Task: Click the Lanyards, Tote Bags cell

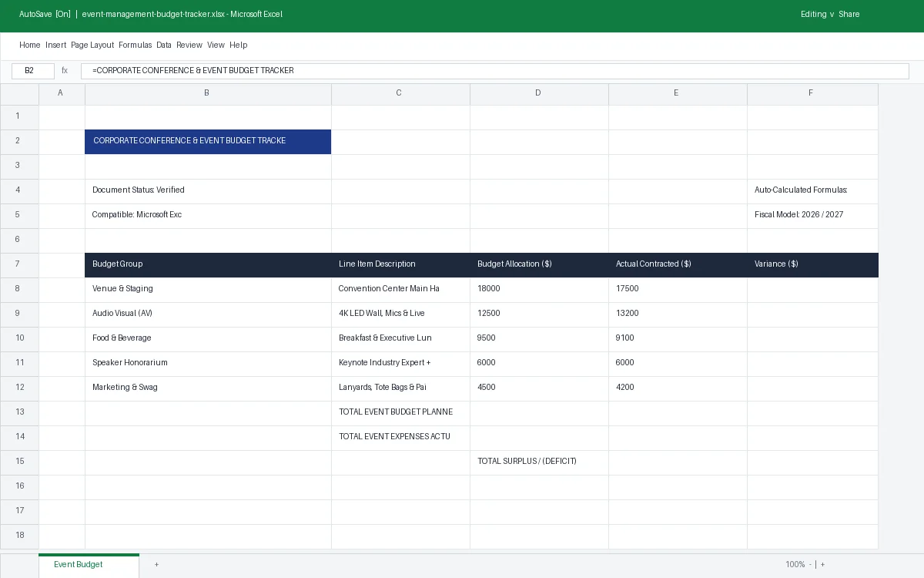Action: tap(400, 388)
